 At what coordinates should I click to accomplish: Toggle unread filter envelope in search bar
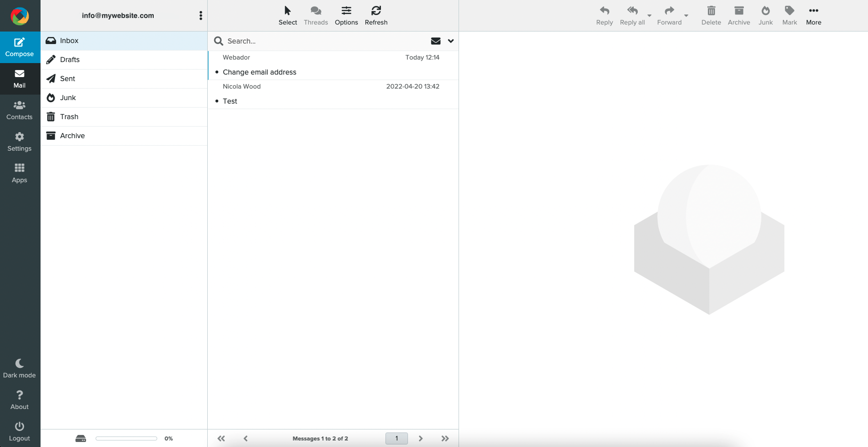[x=436, y=41]
